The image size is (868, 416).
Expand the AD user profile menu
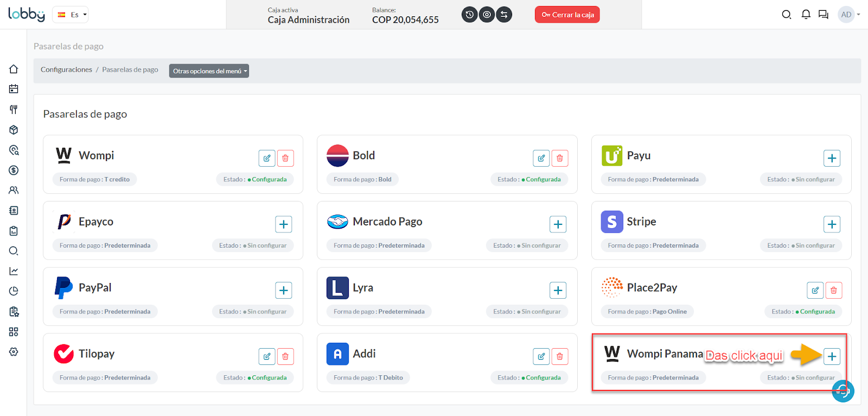pyautogui.click(x=849, y=15)
